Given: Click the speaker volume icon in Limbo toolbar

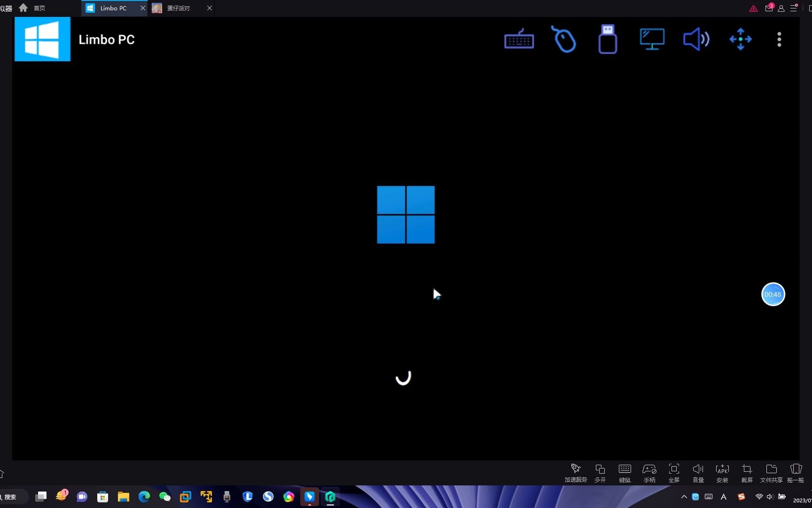Looking at the screenshot, I should coord(696,39).
